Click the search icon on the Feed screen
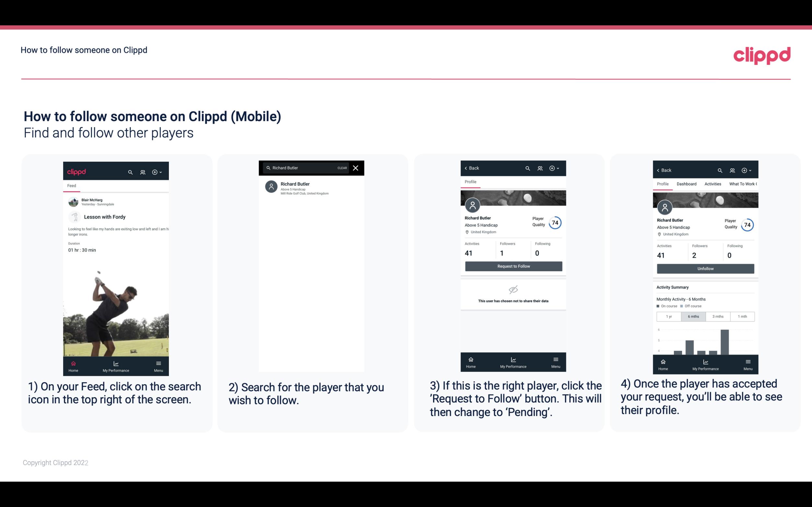812x507 pixels. pyautogui.click(x=130, y=171)
